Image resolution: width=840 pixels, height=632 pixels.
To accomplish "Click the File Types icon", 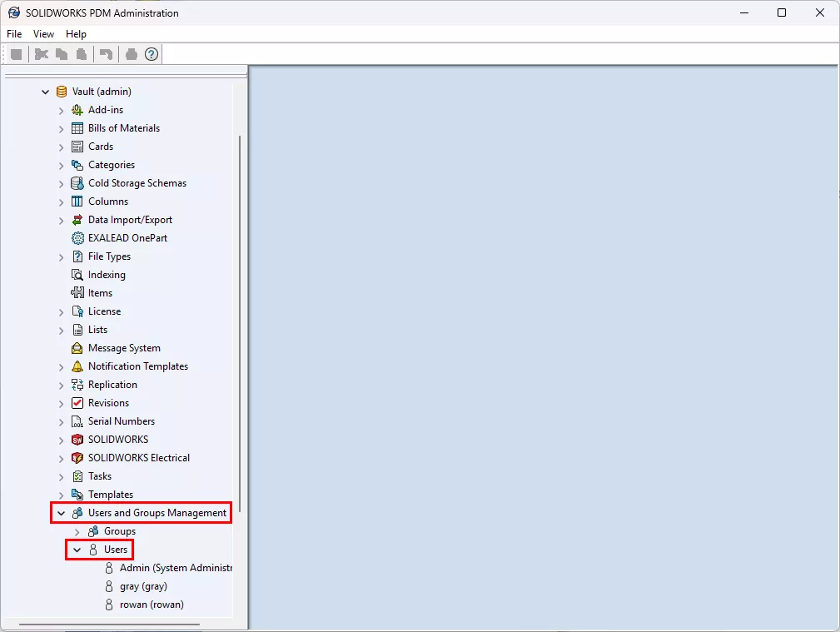I will tap(77, 256).
